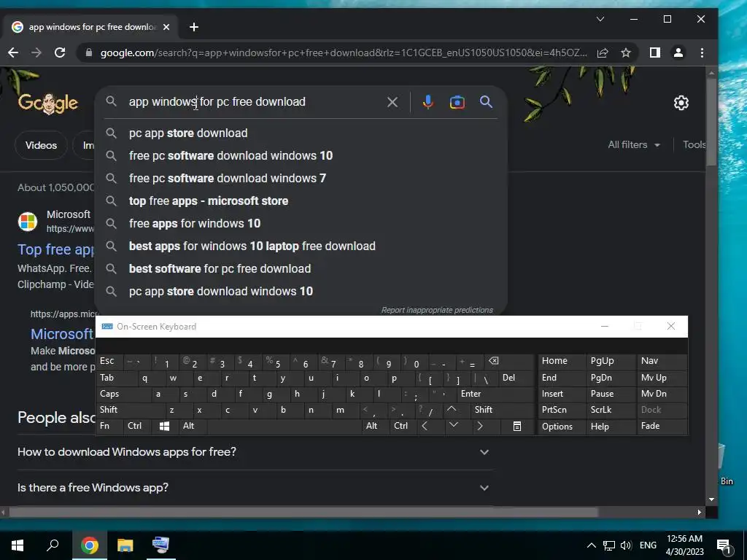Click the horizontal scrollbar at page bottom
747x560 pixels.
(x=303, y=513)
